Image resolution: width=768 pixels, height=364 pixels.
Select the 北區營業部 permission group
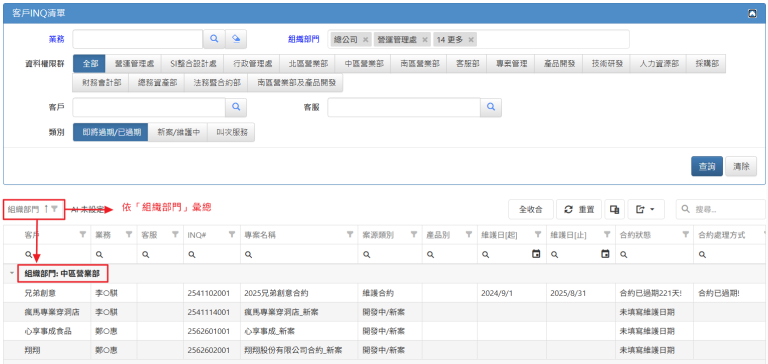pyautogui.click(x=307, y=64)
